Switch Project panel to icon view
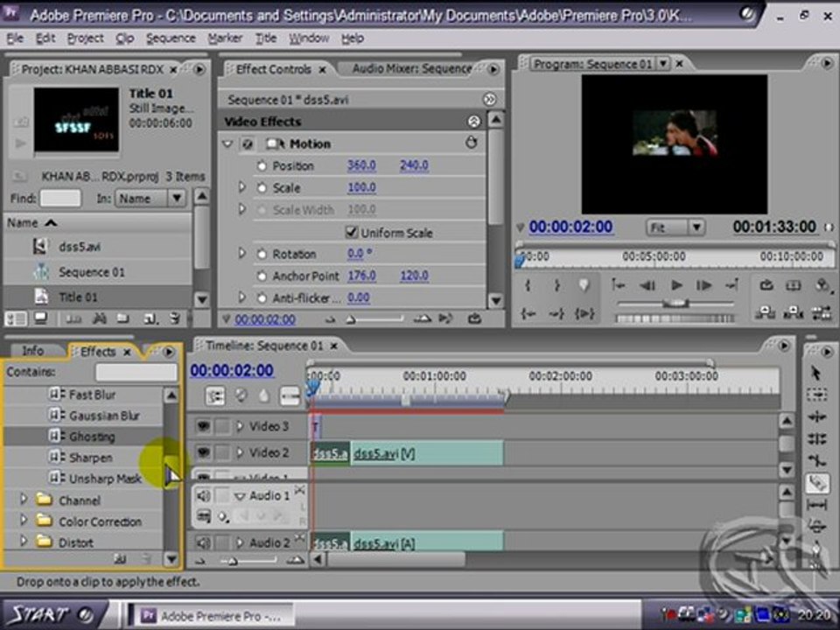Viewport: 840px width, 630px height. tap(40, 318)
